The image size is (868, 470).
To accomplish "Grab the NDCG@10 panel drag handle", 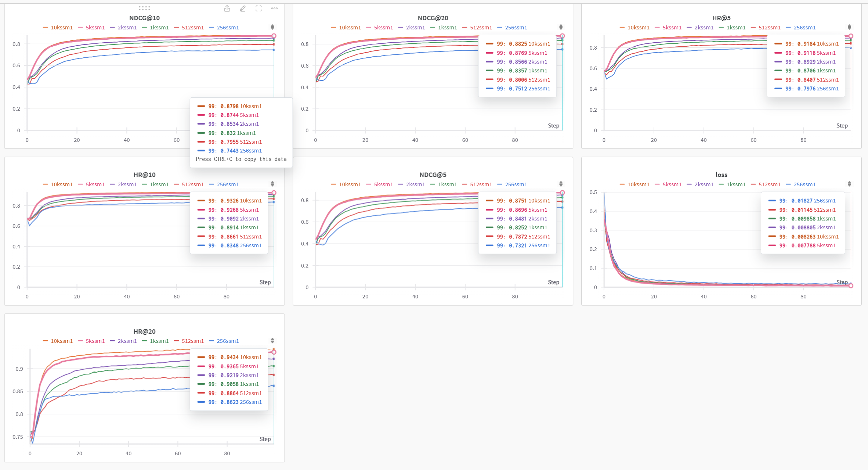I will click(x=144, y=8).
